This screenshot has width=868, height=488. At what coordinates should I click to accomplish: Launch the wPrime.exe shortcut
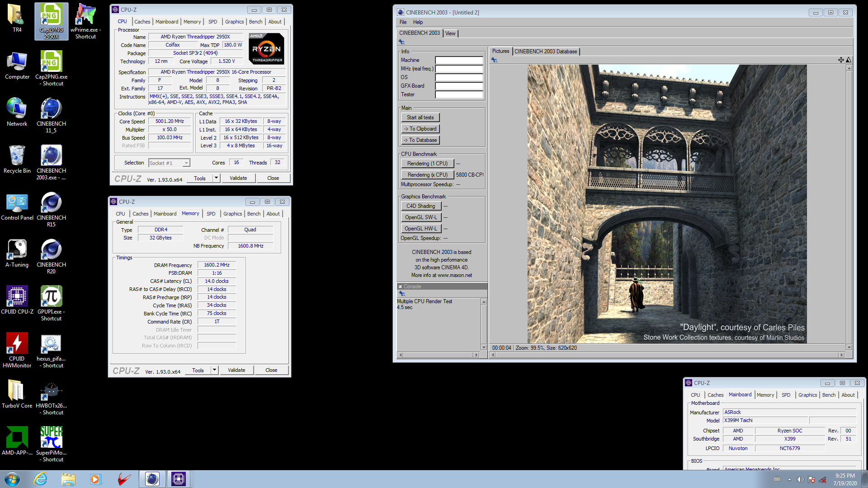tap(85, 21)
